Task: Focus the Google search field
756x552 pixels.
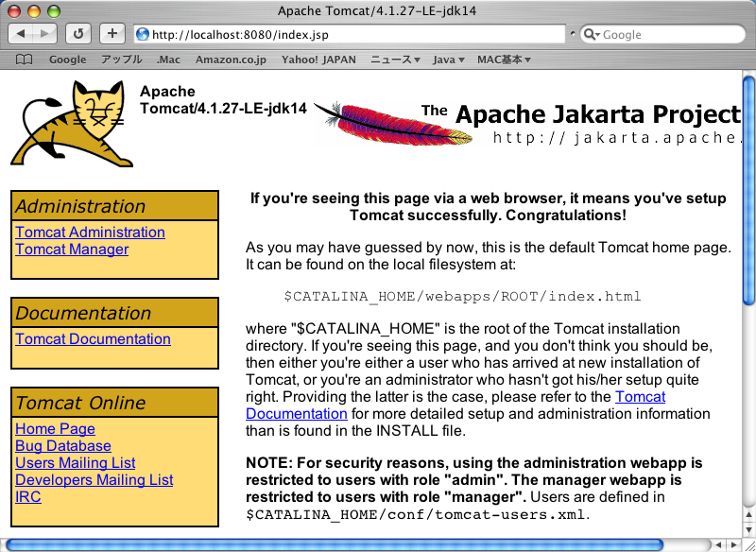Action: click(x=662, y=34)
